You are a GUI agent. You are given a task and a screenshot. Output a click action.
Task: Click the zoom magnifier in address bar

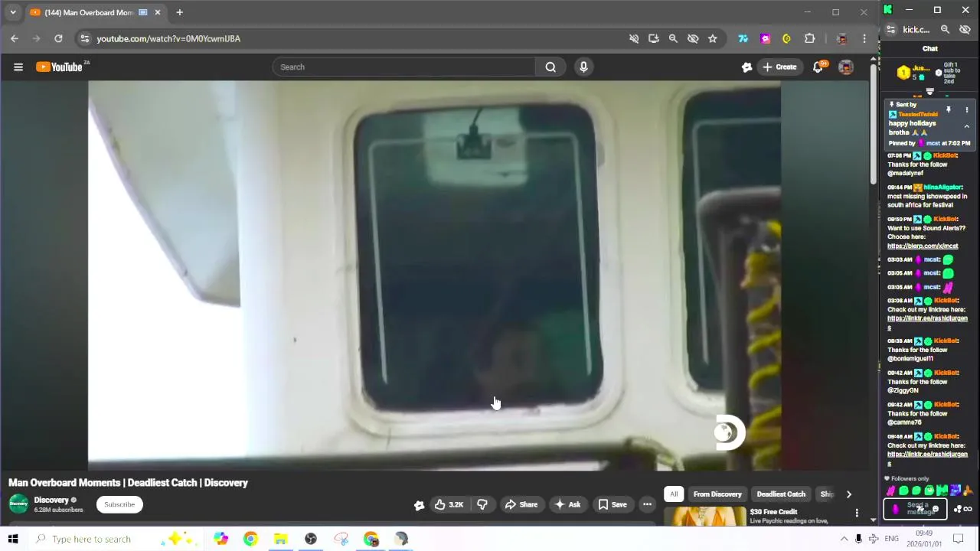673,38
